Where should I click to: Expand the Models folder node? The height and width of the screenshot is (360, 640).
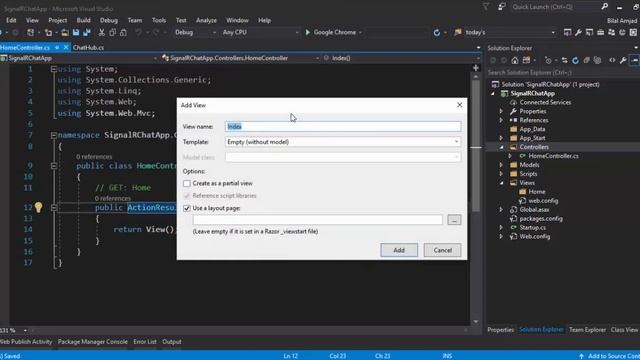(x=502, y=165)
